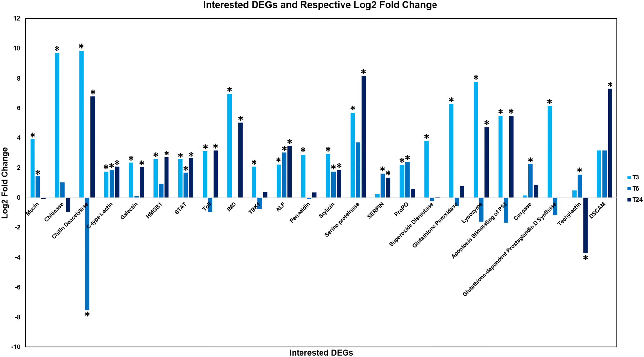Click the 'Stylicin' axis label
The width and height of the screenshot is (644, 357).
326,210
